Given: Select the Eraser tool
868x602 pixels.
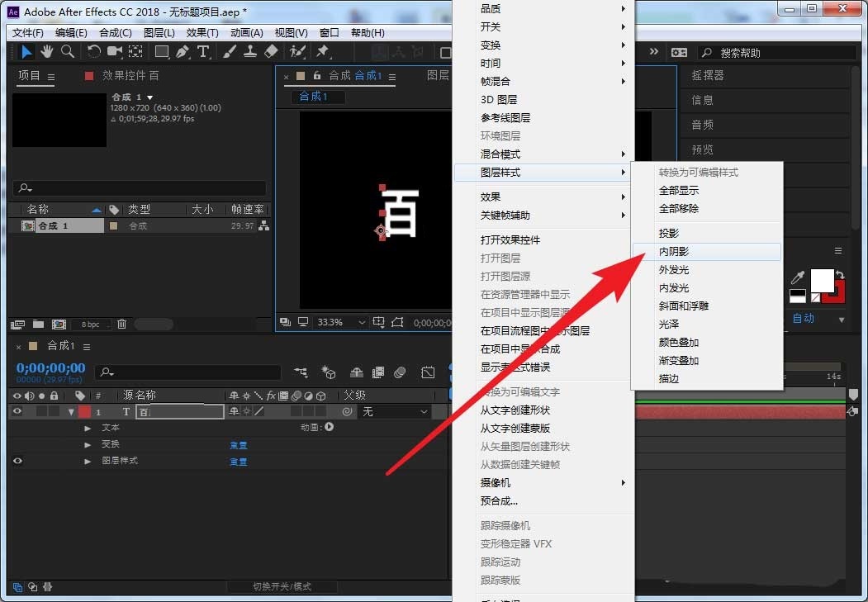Looking at the screenshot, I should click(270, 53).
